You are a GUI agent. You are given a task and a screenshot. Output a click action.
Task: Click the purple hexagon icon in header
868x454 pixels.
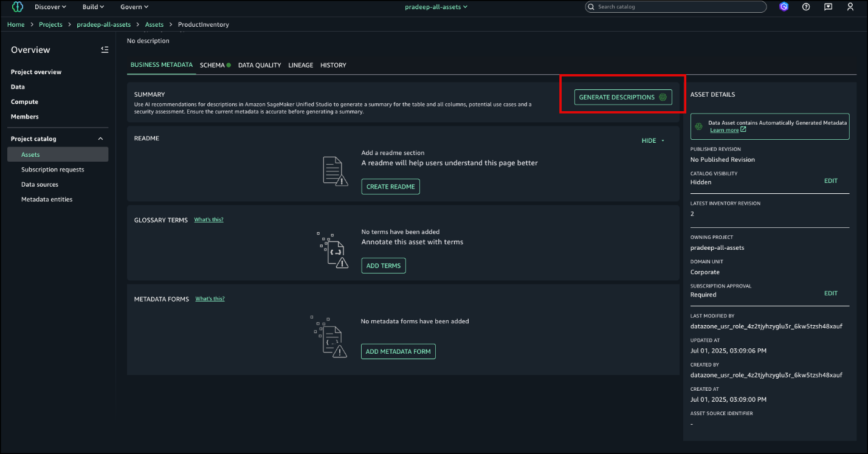[784, 7]
